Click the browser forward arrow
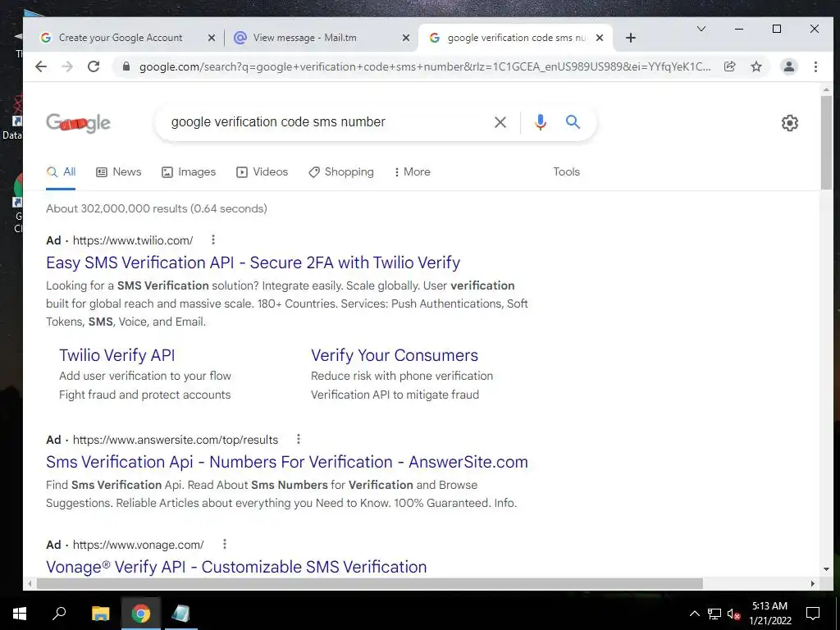The height and width of the screenshot is (630, 840). 67,66
